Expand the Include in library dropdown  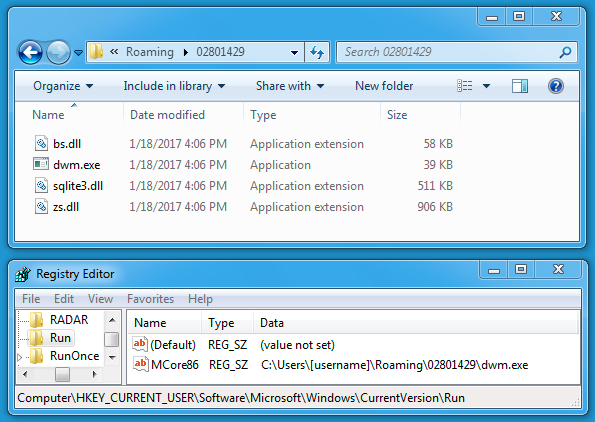pyautogui.click(x=174, y=86)
